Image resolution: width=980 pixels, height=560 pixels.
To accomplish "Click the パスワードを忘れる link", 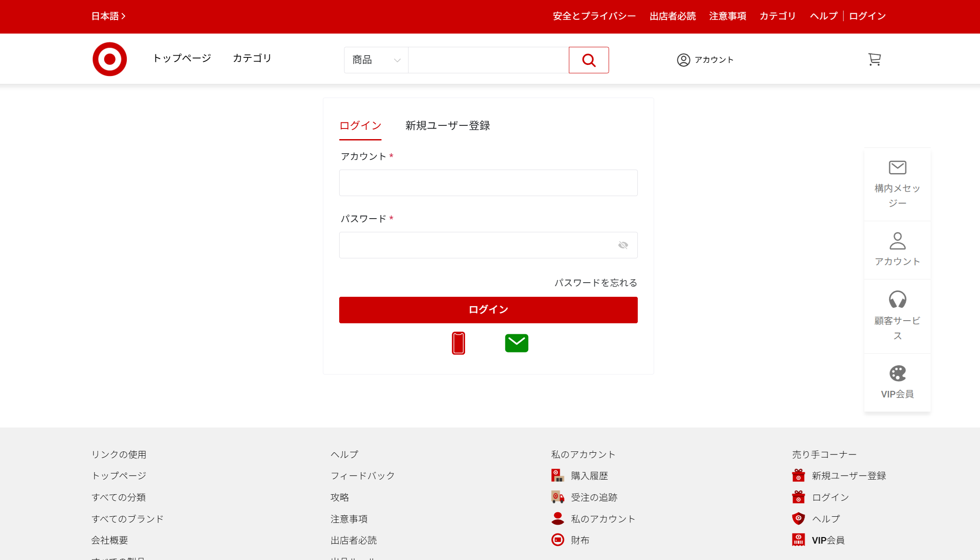I will 595,283.
